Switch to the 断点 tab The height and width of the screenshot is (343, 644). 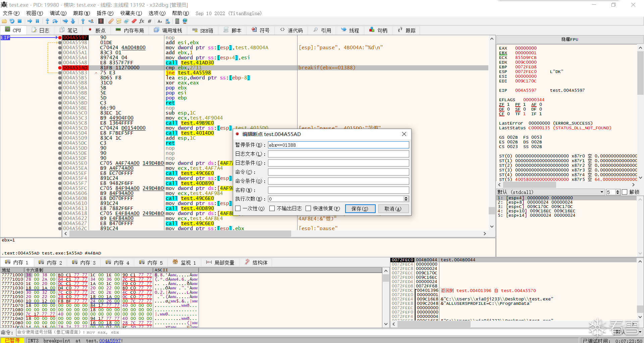pos(97,30)
